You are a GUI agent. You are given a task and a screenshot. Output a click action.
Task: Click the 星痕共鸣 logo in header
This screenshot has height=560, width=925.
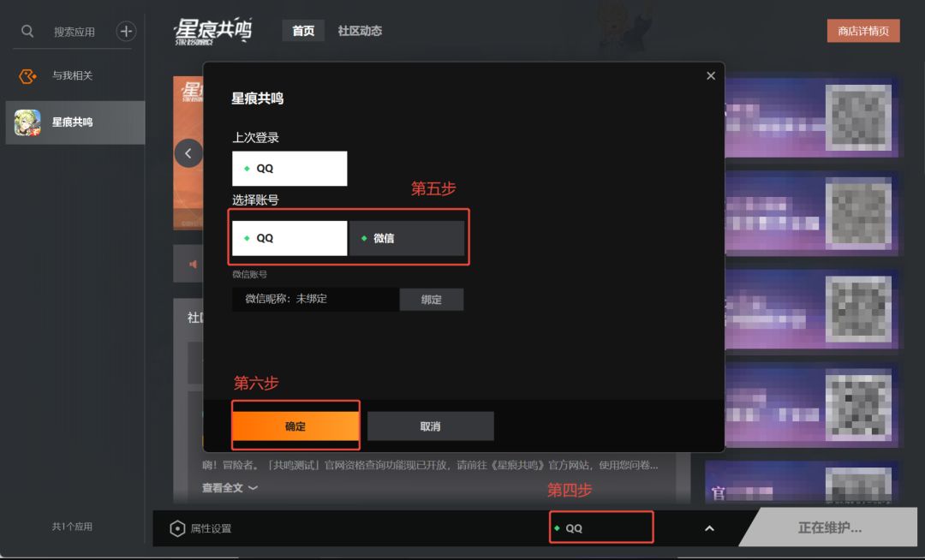[x=213, y=31]
